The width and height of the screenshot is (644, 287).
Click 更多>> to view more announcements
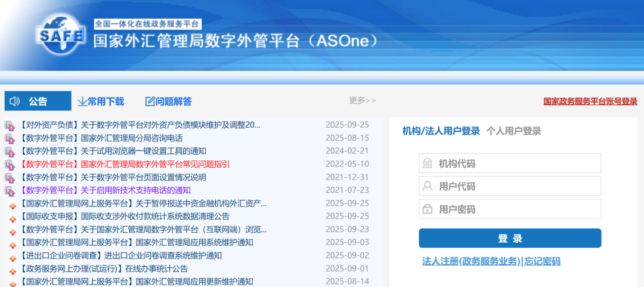[x=363, y=100]
